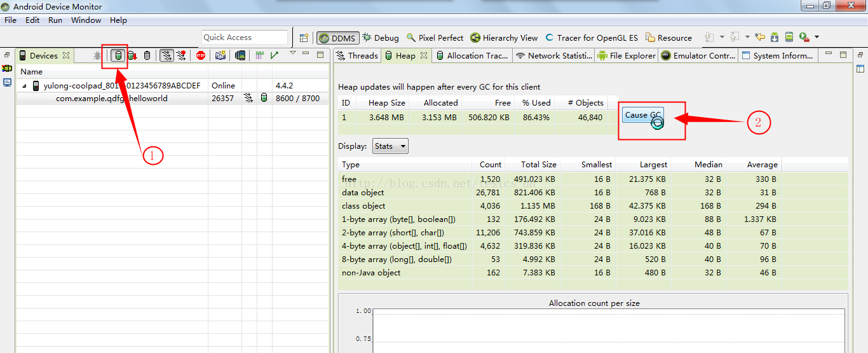Open Tracer for OpenGL ES perspective
The width and height of the screenshot is (868, 353).
point(592,38)
